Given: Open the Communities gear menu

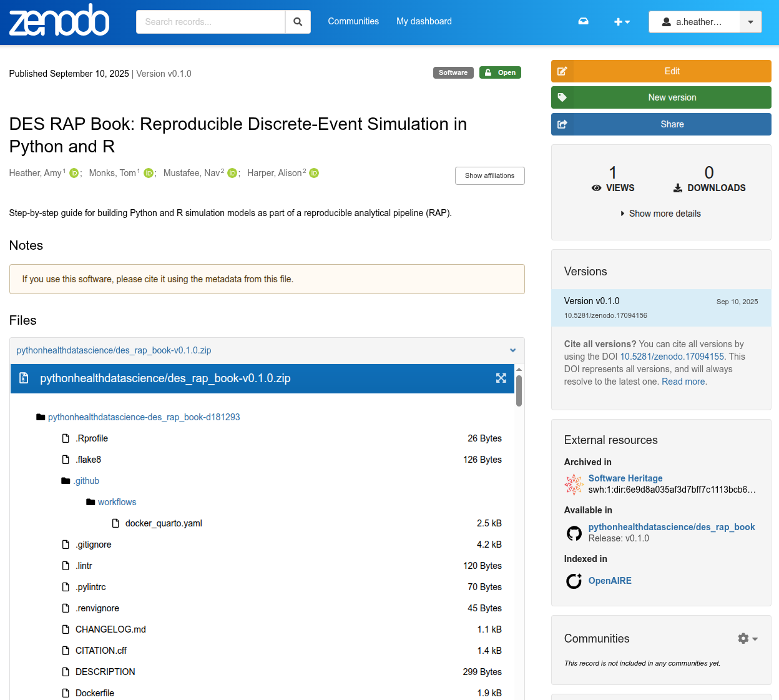Looking at the screenshot, I should [x=747, y=639].
